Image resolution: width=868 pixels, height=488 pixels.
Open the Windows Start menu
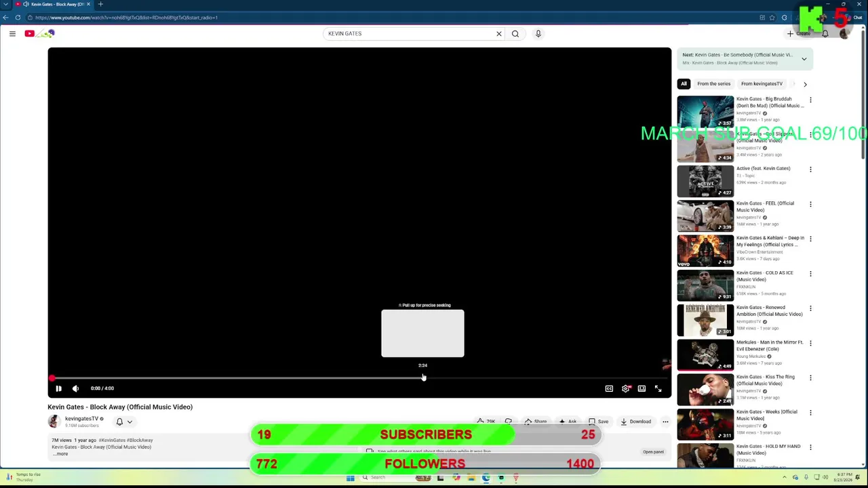[351, 478]
